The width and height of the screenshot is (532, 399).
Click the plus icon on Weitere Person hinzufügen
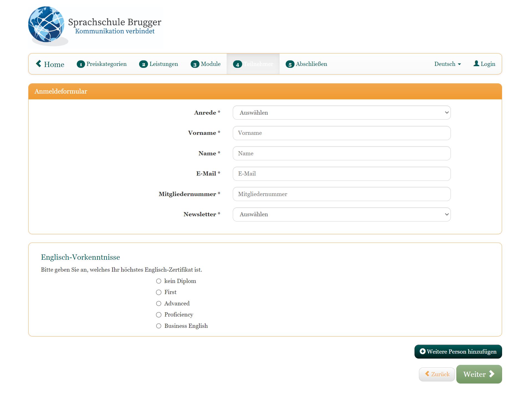click(422, 351)
